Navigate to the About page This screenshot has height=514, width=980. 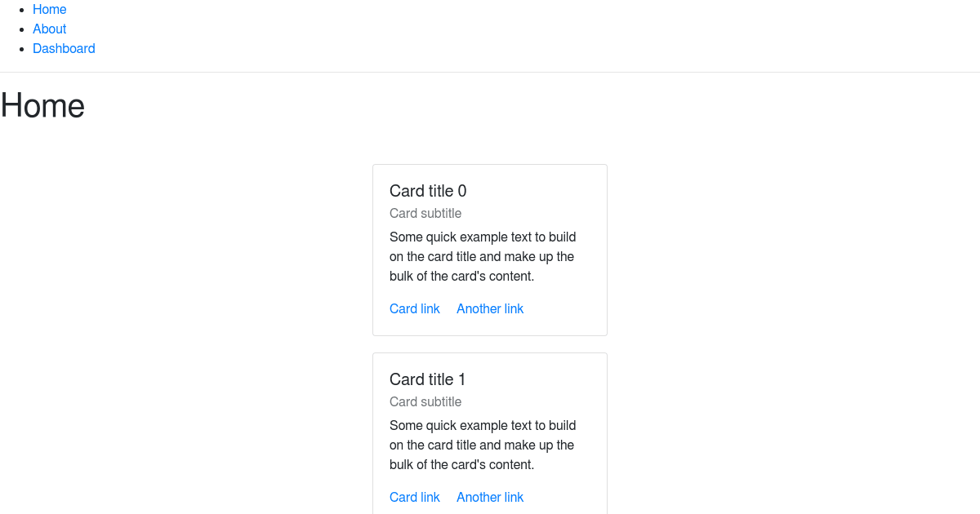pyautogui.click(x=49, y=29)
